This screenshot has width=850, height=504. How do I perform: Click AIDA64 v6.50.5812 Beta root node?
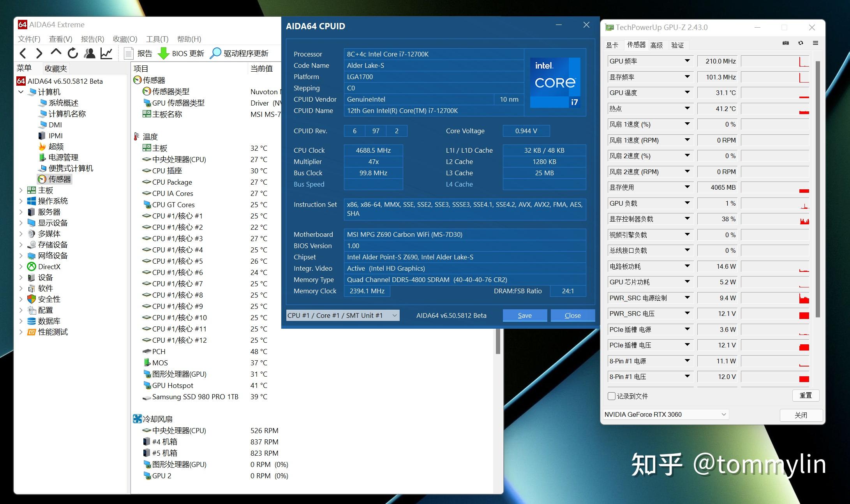click(x=60, y=81)
